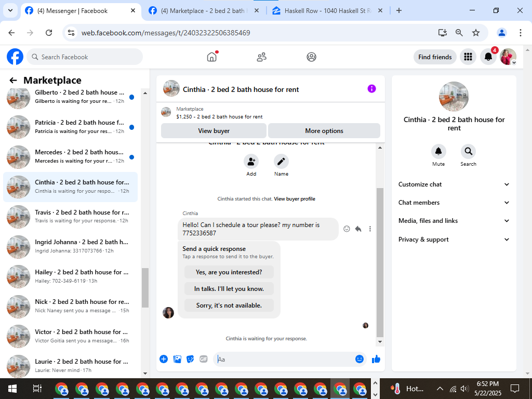Edit chat name with pencil icon

[281, 162]
